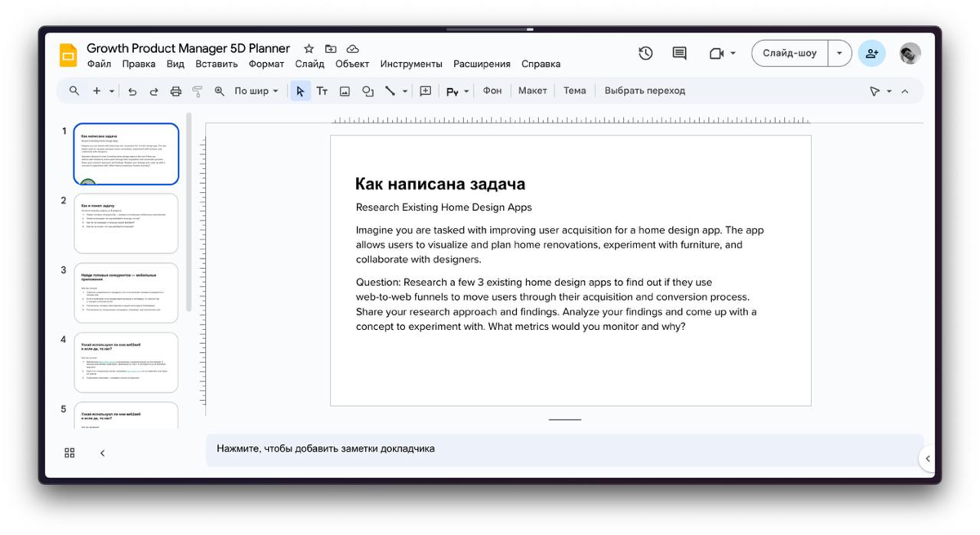Viewport: 980px width, 535px height.
Task: Insert an image via toolbar icon
Action: pyautogui.click(x=345, y=91)
